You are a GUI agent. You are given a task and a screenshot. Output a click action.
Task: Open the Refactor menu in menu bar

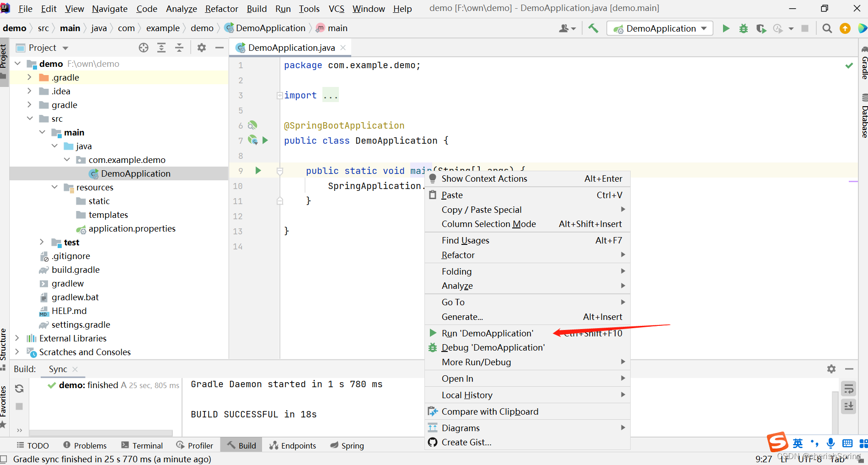(222, 9)
